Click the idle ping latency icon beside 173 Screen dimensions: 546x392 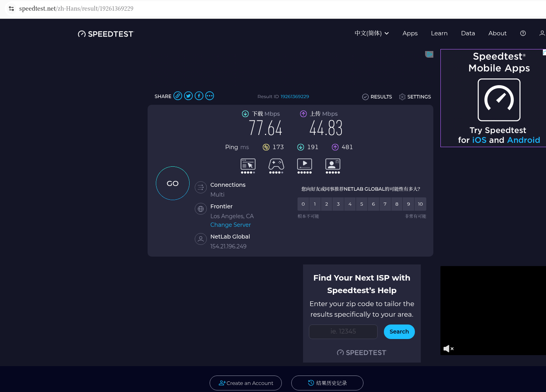[x=266, y=147]
